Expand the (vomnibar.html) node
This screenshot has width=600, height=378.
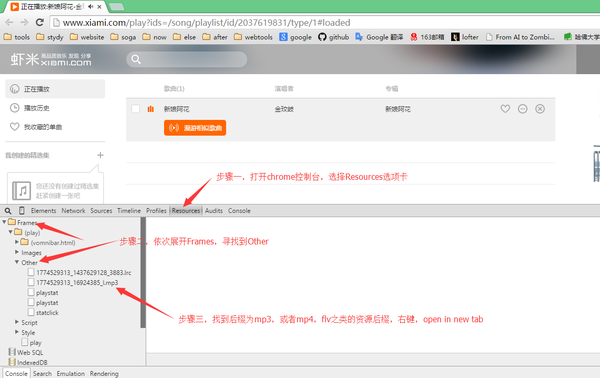(x=17, y=242)
